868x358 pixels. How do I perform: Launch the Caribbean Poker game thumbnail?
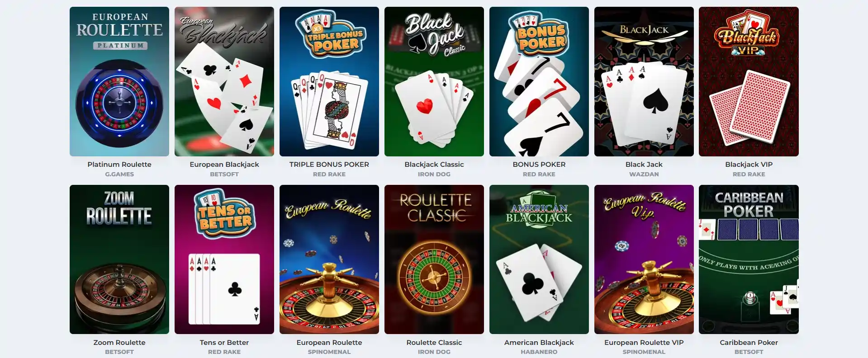(x=749, y=259)
